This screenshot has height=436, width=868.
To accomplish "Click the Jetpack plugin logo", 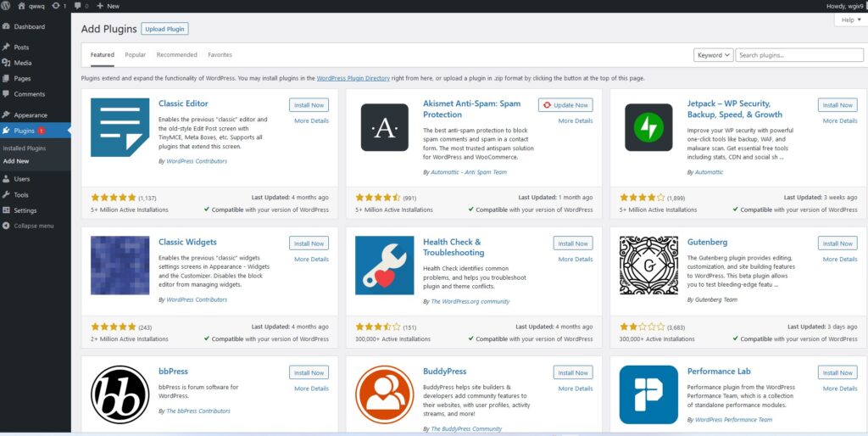I will click(648, 127).
